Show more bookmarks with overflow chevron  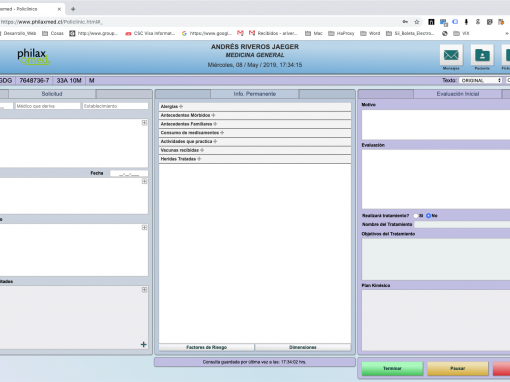pos(507,33)
